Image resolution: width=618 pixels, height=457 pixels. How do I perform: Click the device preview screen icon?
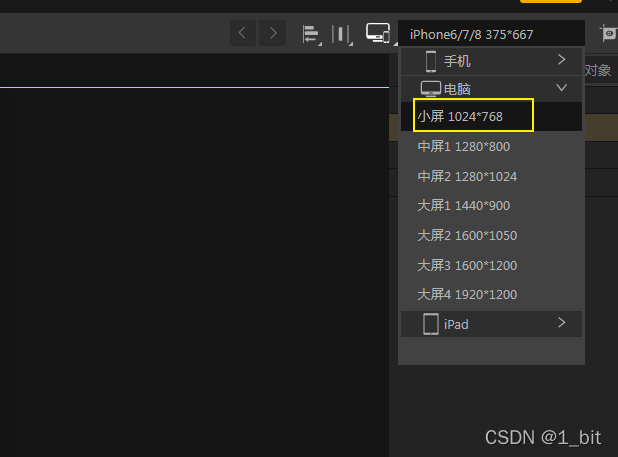[x=378, y=33]
